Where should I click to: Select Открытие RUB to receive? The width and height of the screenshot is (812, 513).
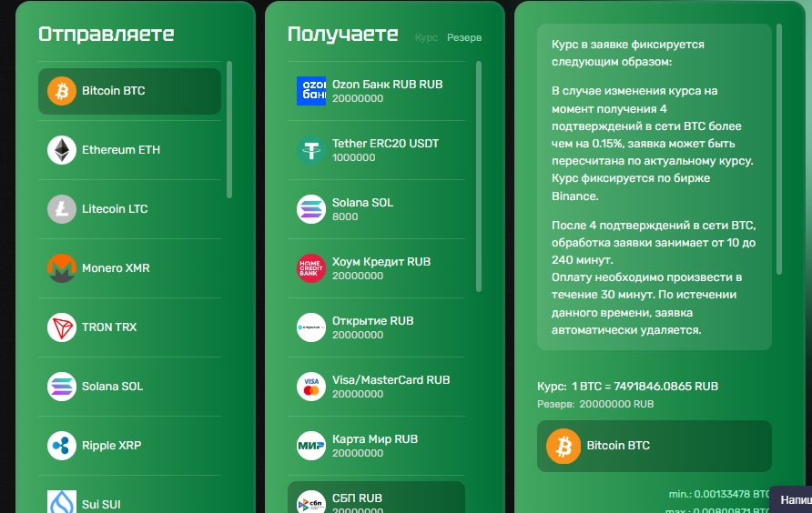377,327
